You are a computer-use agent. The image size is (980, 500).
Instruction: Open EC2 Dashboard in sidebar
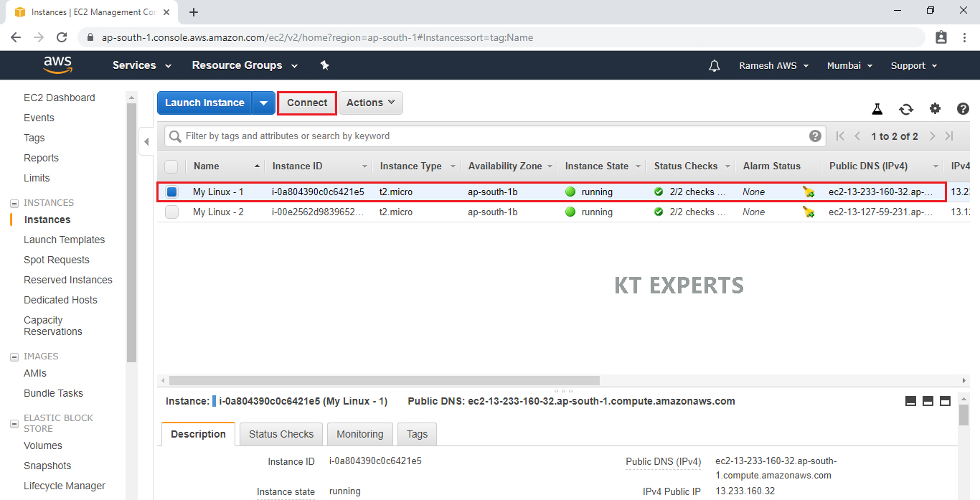click(59, 98)
